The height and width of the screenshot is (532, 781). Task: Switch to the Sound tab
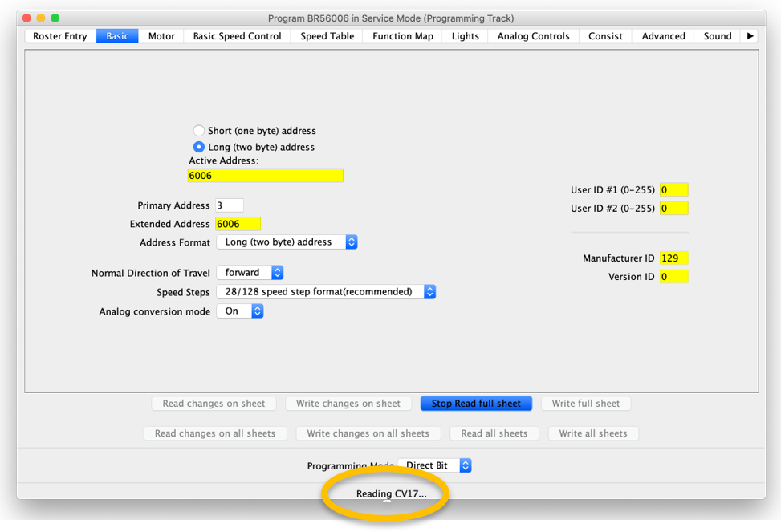718,36
